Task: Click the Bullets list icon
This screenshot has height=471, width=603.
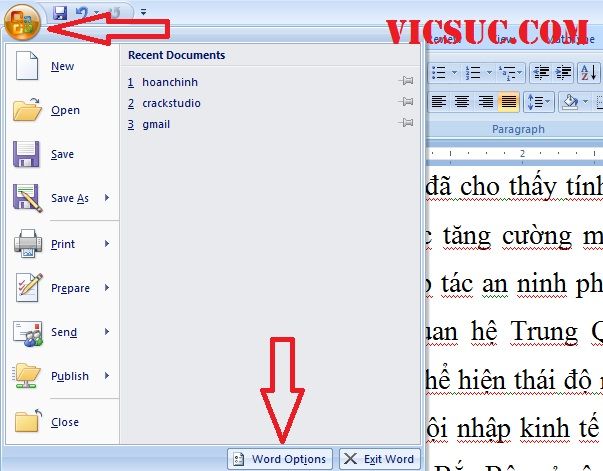Action: tap(439, 72)
